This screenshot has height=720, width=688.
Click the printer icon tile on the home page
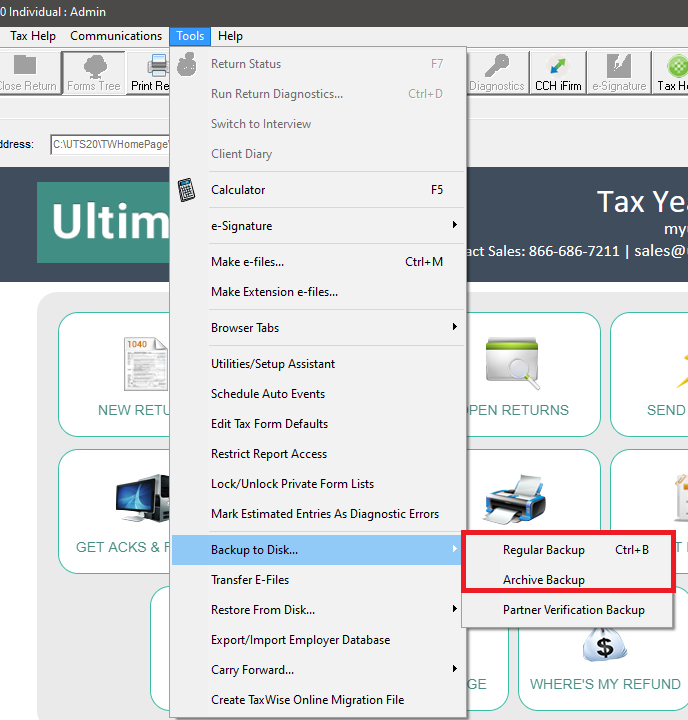[515, 500]
